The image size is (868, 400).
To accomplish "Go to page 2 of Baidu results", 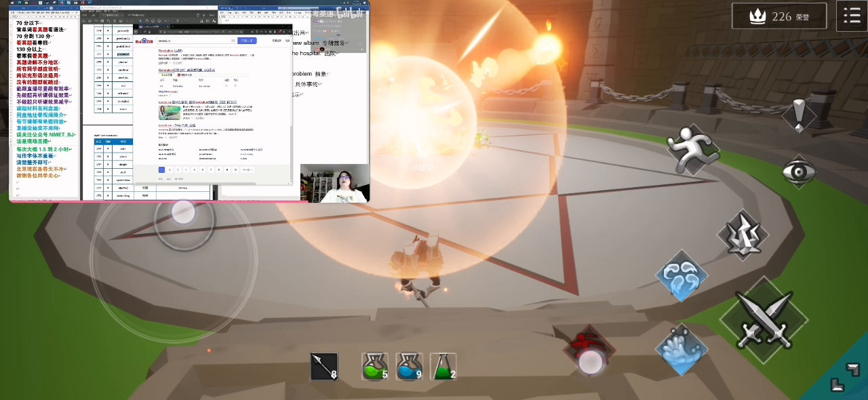I will pos(170,170).
